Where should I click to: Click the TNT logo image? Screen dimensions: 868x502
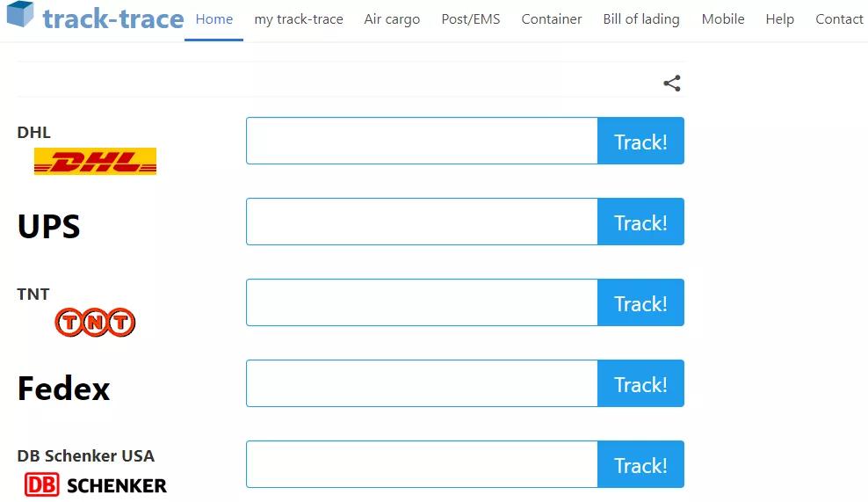click(95, 323)
